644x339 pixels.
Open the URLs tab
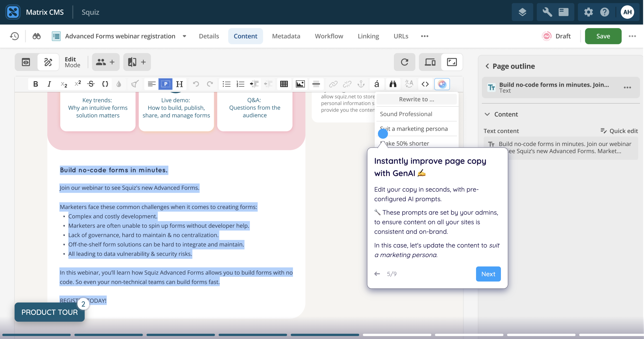click(401, 36)
